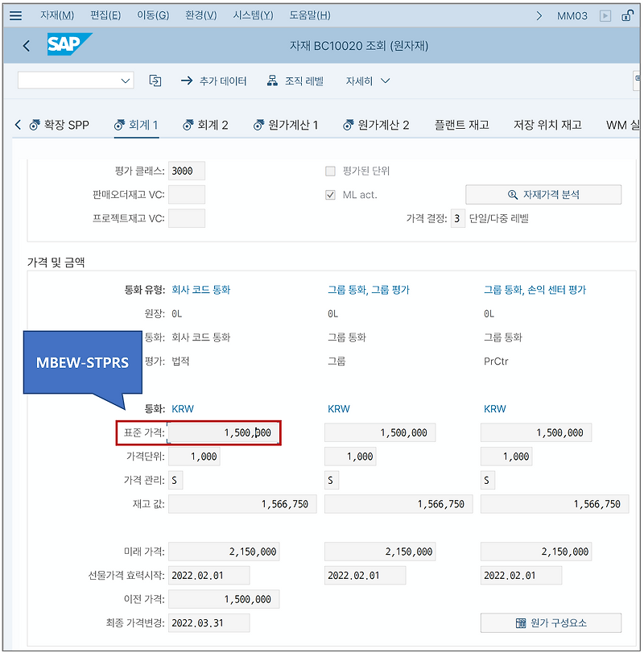Click the 자재가격 분석 button
The image size is (644, 653).
click(x=543, y=195)
